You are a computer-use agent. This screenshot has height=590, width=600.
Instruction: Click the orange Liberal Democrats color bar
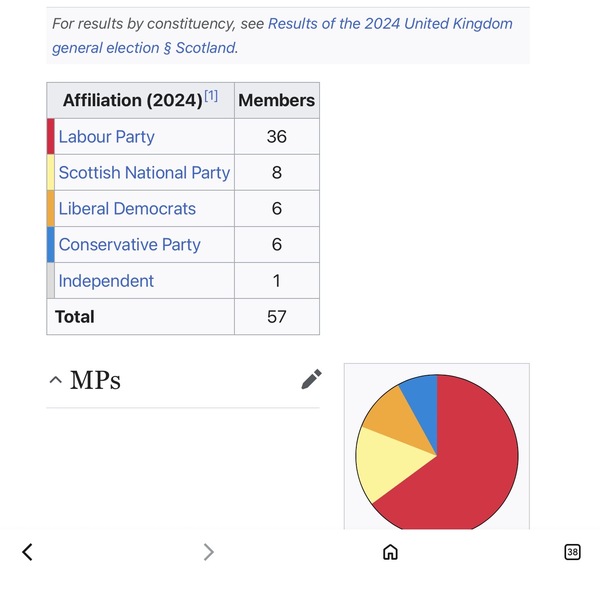coord(51,209)
